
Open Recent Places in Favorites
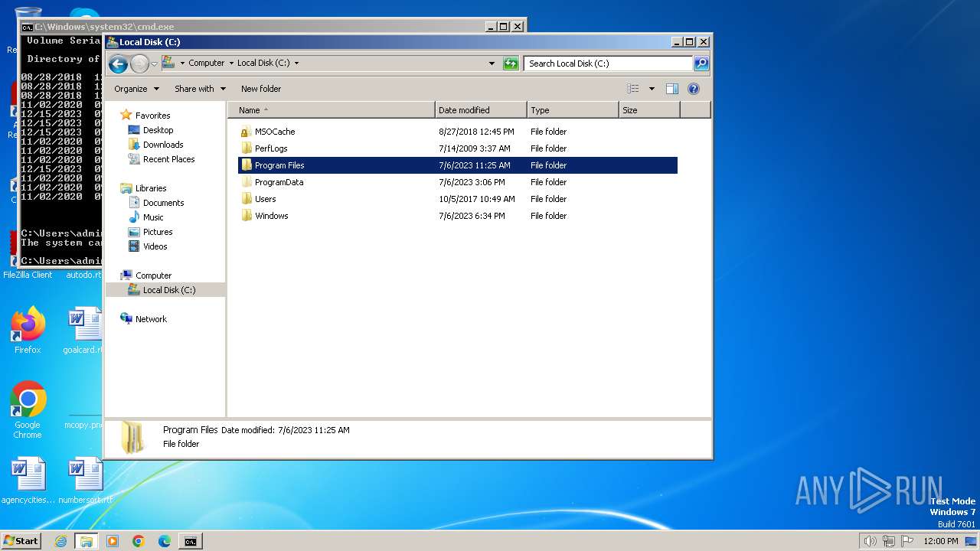(x=168, y=159)
